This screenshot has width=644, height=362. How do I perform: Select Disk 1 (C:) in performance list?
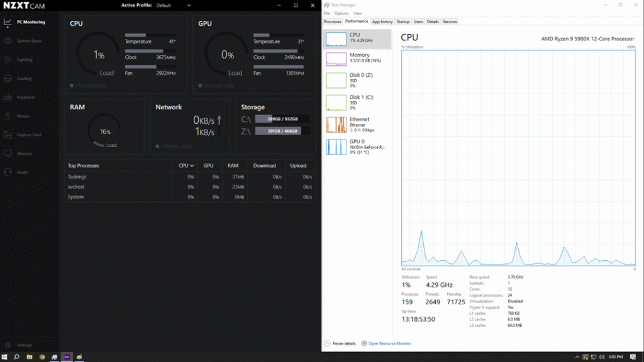tap(357, 102)
